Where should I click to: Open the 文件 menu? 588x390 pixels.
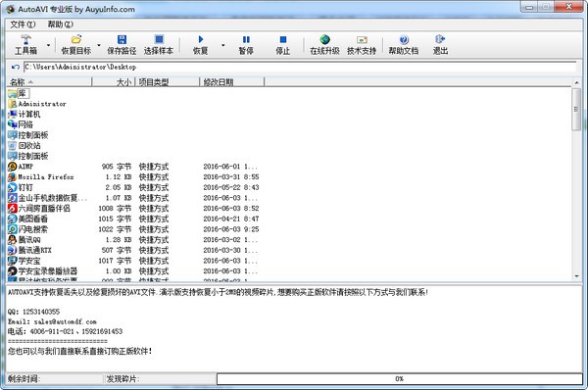coord(23,24)
